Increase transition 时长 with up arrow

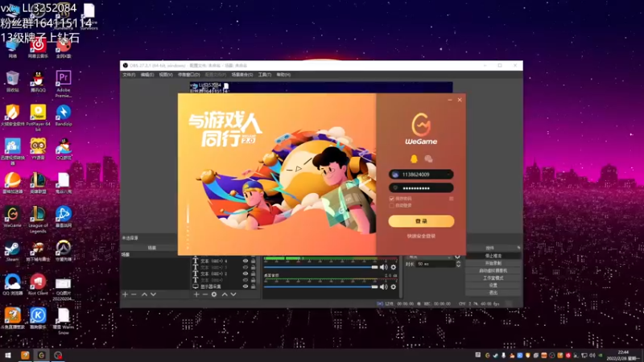click(x=458, y=262)
